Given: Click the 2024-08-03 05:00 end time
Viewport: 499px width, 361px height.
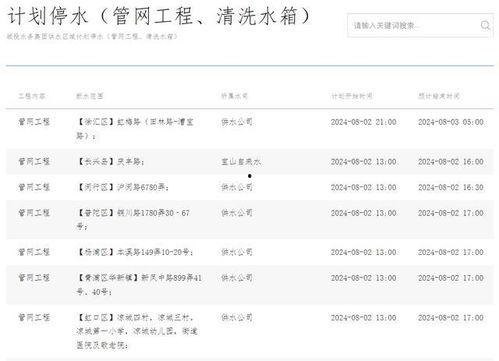Looking at the screenshot, I should [451, 122].
